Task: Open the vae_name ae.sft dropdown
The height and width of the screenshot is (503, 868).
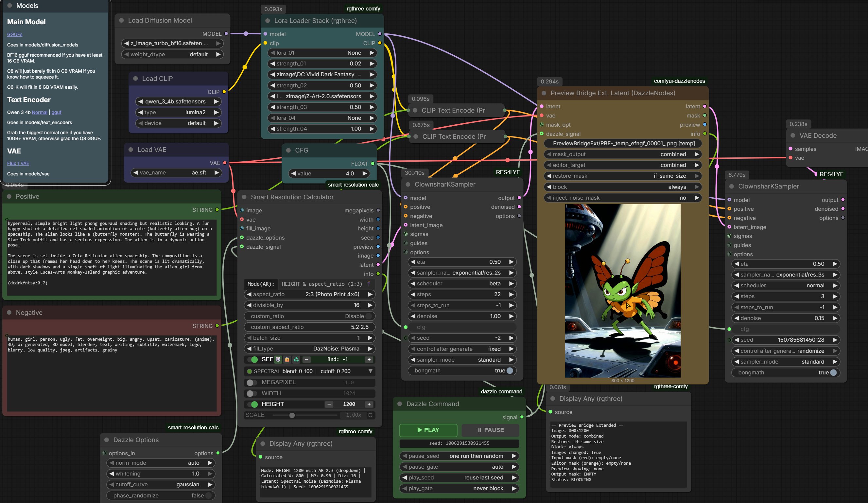Action: [176, 173]
